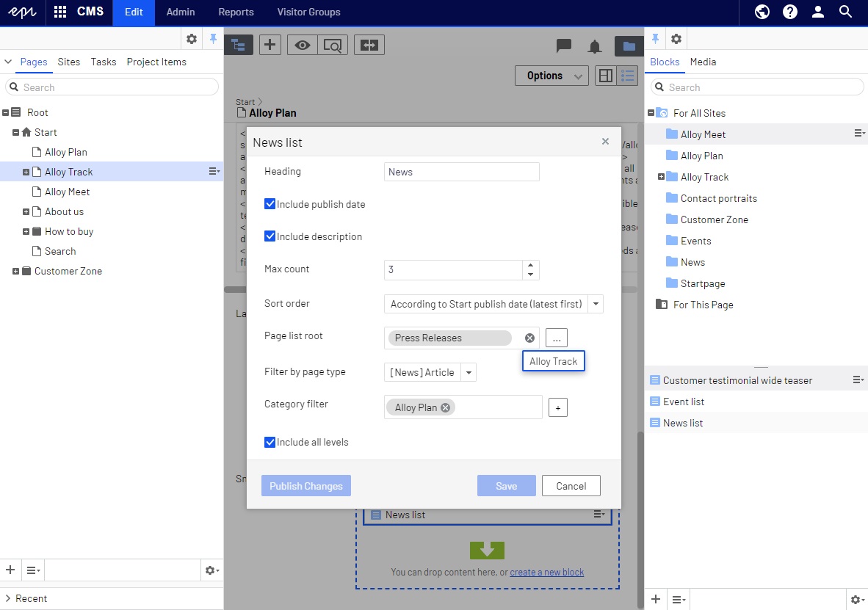Click the Cancel button in dialog
This screenshot has width=868, height=610.
click(x=571, y=486)
